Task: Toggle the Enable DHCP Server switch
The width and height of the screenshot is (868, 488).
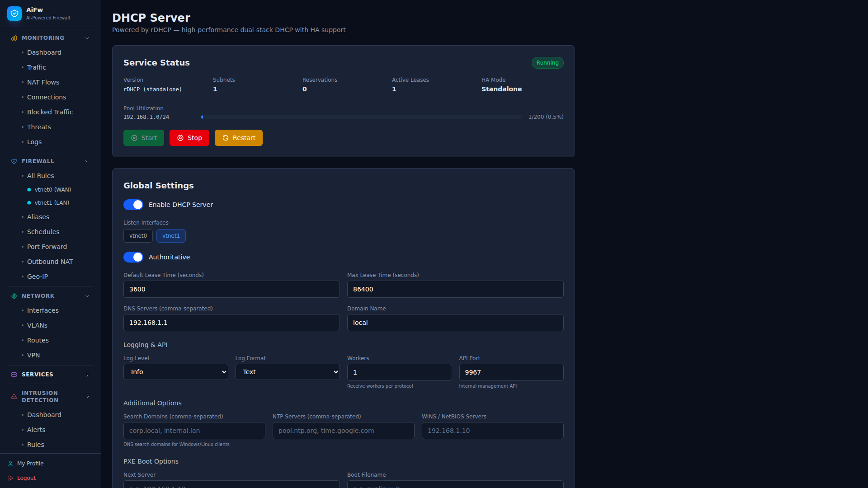Action: tap(133, 205)
